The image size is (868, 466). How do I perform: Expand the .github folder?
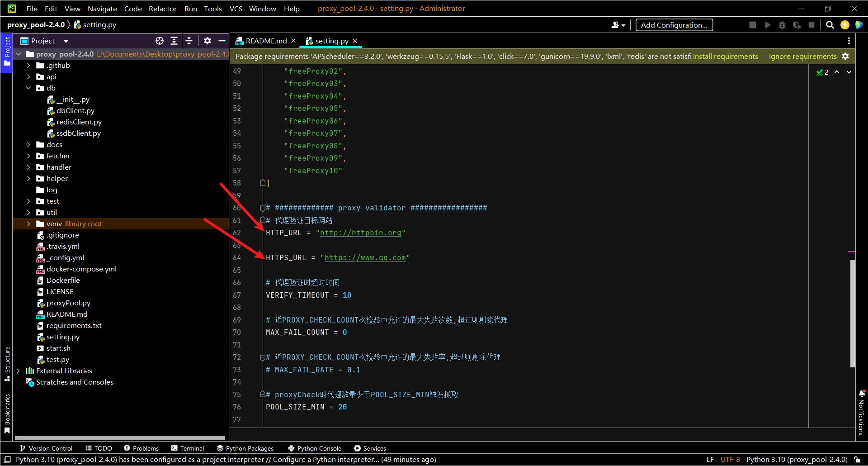pos(28,65)
